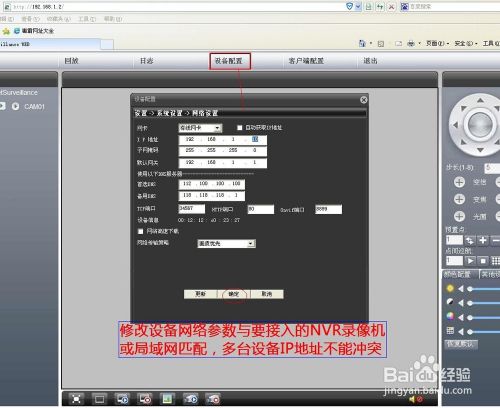Viewport: 500px width, 408px height.
Task: Click the stop all preview icon
Action: click(x=145, y=399)
